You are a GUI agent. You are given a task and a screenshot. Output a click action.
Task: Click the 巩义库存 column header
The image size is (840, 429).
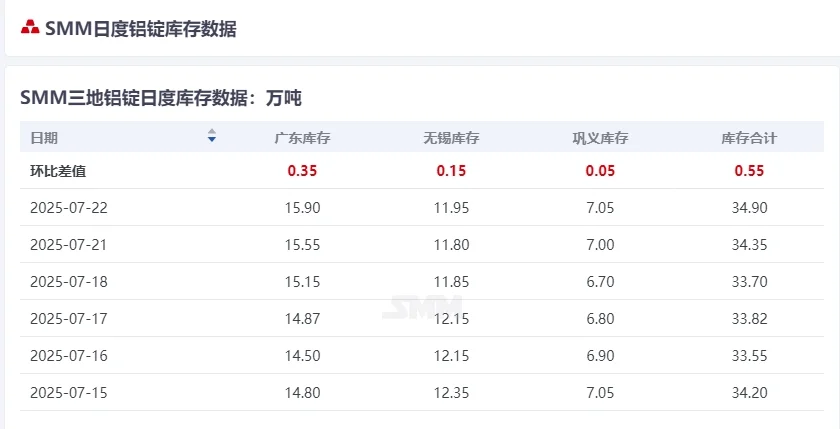pos(600,138)
